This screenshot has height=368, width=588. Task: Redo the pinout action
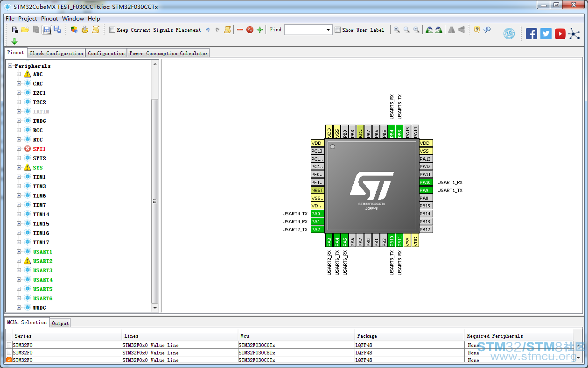pos(217,30)
